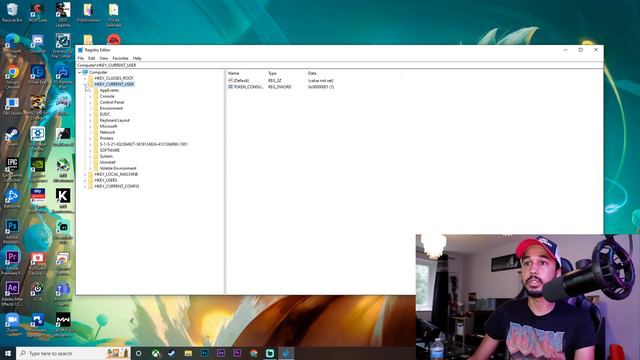Select the S-1-5-21 SID key
This screenshot has width=640, height=360.
tap(144, 144)
